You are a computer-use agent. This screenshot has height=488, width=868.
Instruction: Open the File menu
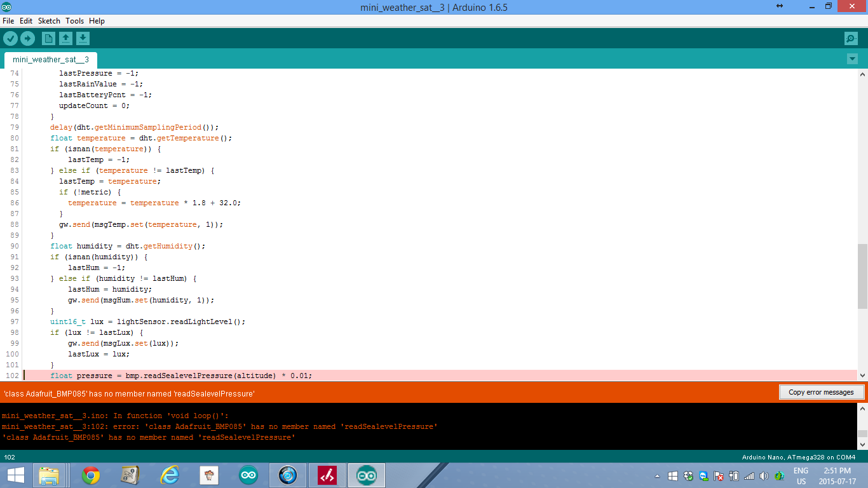pyautogui.click(x=9, y=21)
